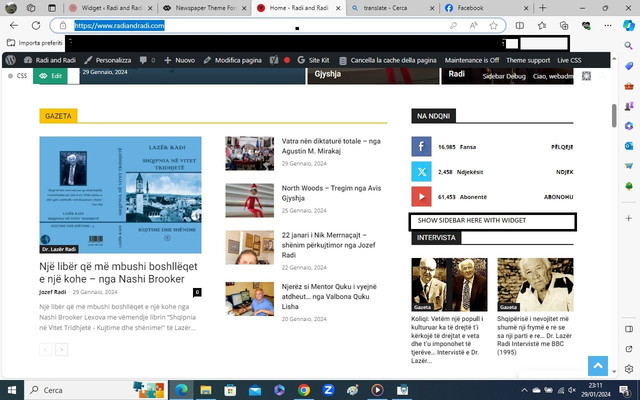This screenshot has width=640, height=400.
Task: Add page to favorites with star icon
Action: [493, 25]
